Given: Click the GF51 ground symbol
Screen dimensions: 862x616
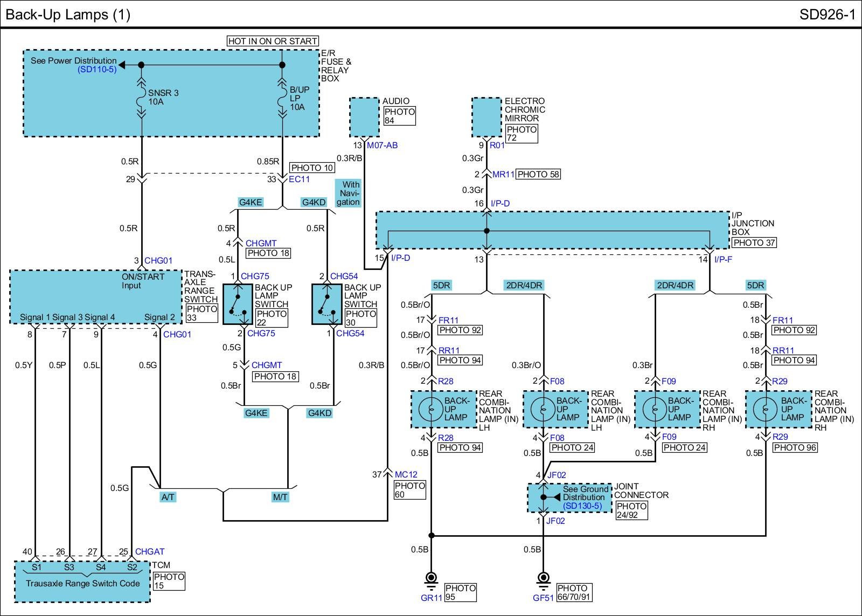Looking at the screenshot, I should pos(543,579).
